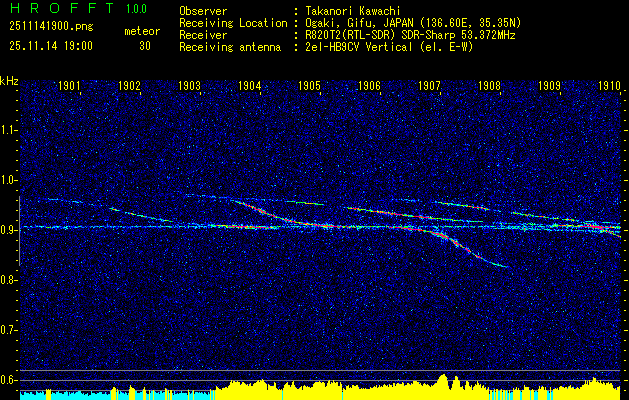Click the 0.6 kHz axis label
Screen dimensions: 629x400
pyautogui.click(x=8, y=380)
